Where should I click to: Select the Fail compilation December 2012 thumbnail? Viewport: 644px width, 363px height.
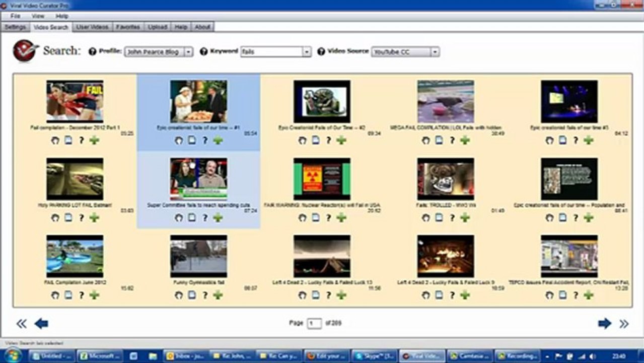point(75,101)
